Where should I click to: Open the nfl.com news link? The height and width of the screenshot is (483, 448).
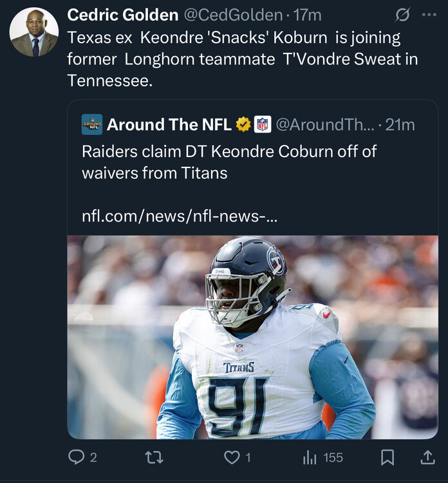click(x=180, y=216)
